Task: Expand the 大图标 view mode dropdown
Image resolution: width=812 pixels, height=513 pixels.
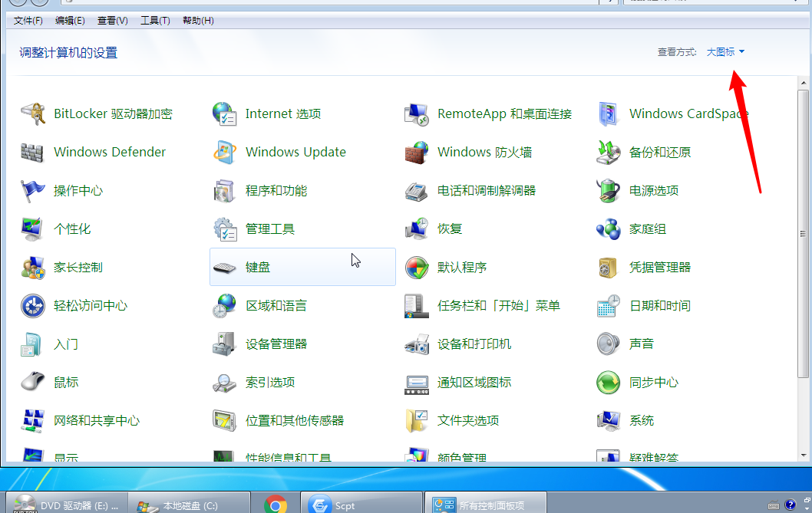Action: tap(725, 52)
